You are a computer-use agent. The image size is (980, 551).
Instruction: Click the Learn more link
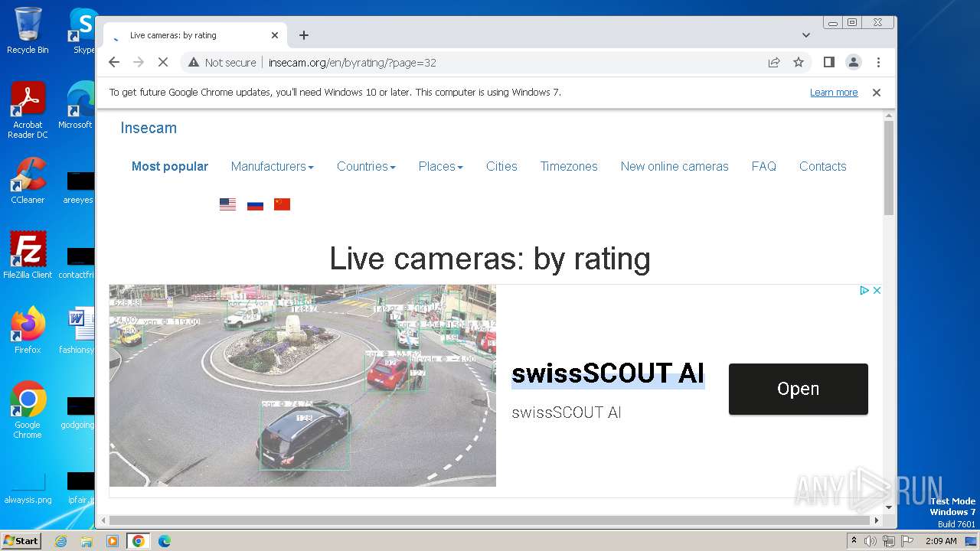point(834,93)
